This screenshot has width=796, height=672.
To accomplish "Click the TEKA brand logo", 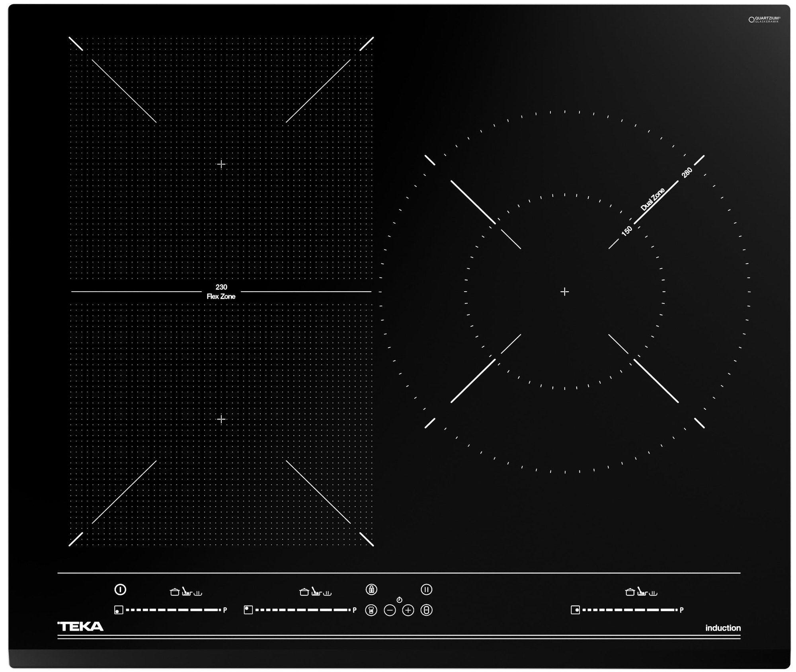I will [x=81, y=627].
